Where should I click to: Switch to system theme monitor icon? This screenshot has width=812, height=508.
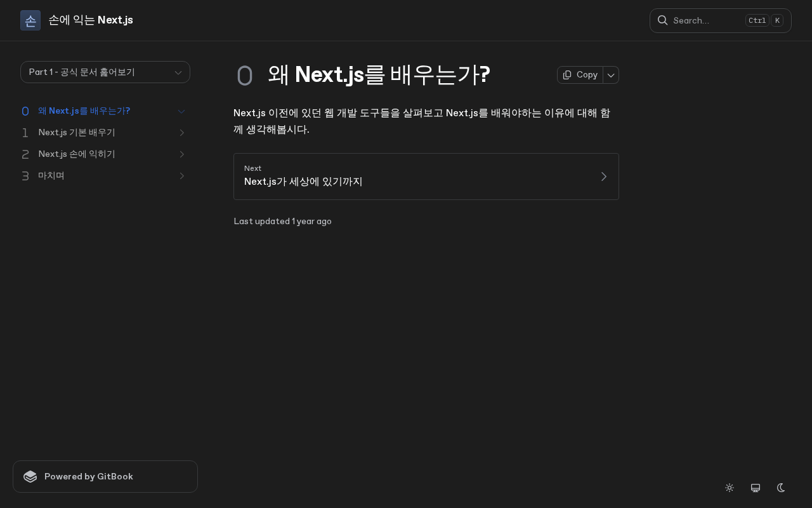coord(756,488)
